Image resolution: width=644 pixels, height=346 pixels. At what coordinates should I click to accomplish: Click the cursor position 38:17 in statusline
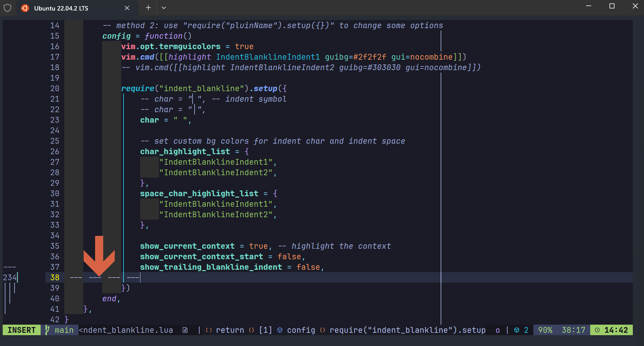click(573, 330)
